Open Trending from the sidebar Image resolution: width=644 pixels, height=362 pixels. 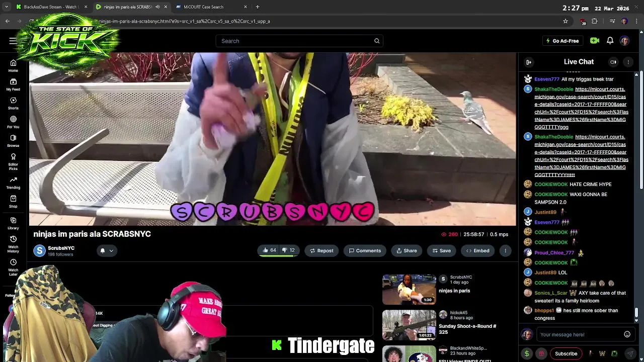(x=13, y=183)
